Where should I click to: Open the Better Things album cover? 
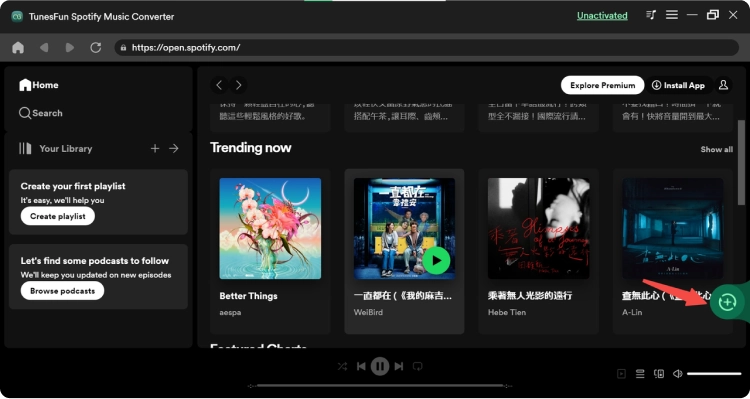pyautogui.click(x=270, y=228)
